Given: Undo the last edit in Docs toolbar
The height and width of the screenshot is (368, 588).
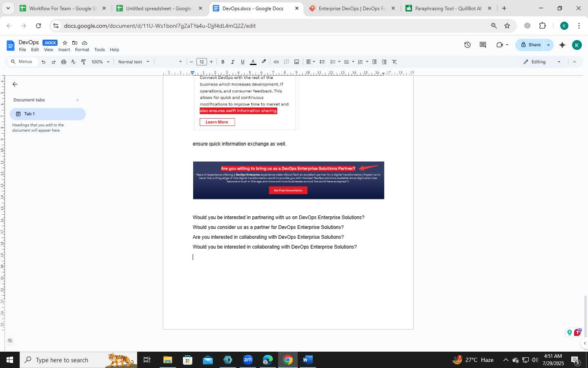Looking at the screenshot, I should (43, 62).
